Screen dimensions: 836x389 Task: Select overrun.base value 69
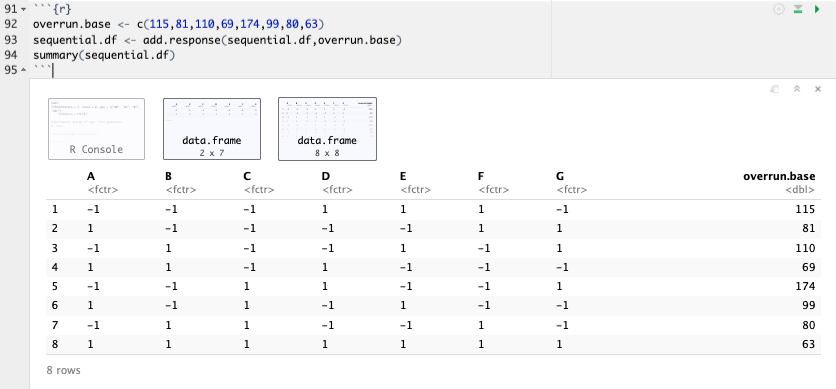pos(808,267)
